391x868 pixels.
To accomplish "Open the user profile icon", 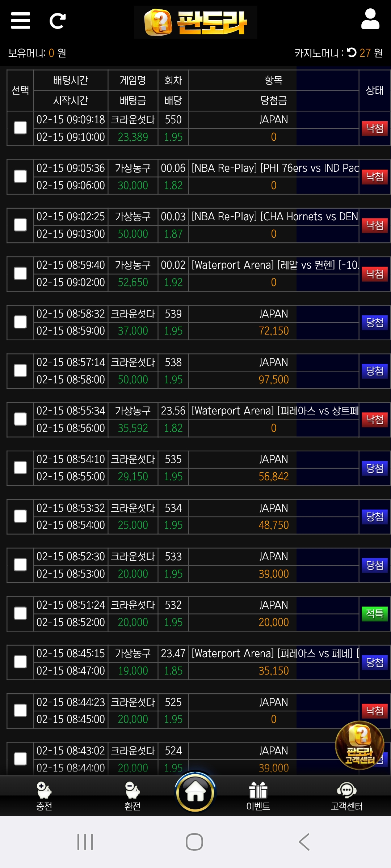I will [x=370, y=20].
